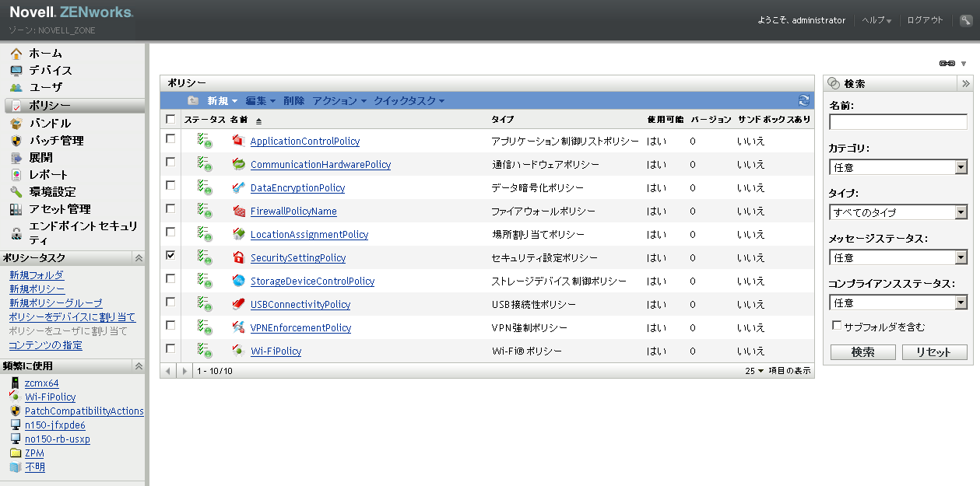The width and height of the screenshot is (980, 486).
Task: Click ApplicationControlPolicy status icon
Action: click(205, 141)
